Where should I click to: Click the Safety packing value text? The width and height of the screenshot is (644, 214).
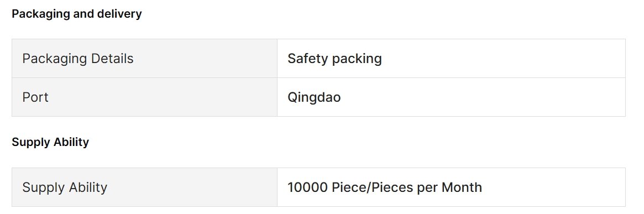[334, 59]
